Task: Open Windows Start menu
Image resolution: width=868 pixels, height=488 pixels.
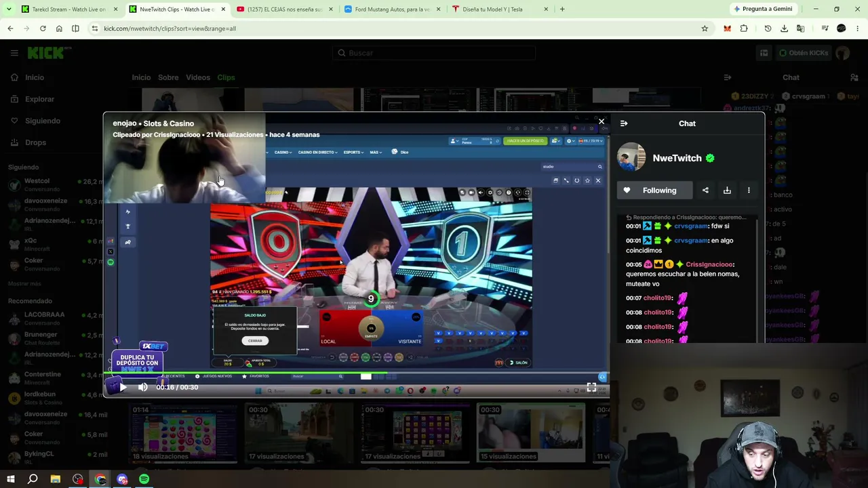Action: (10, 479)
